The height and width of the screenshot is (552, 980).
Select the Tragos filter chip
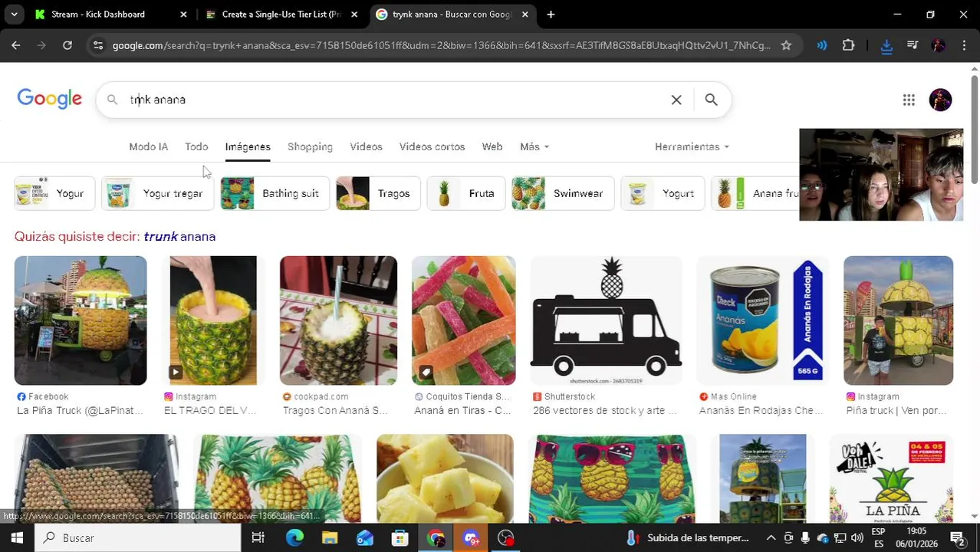coord(378,193)
